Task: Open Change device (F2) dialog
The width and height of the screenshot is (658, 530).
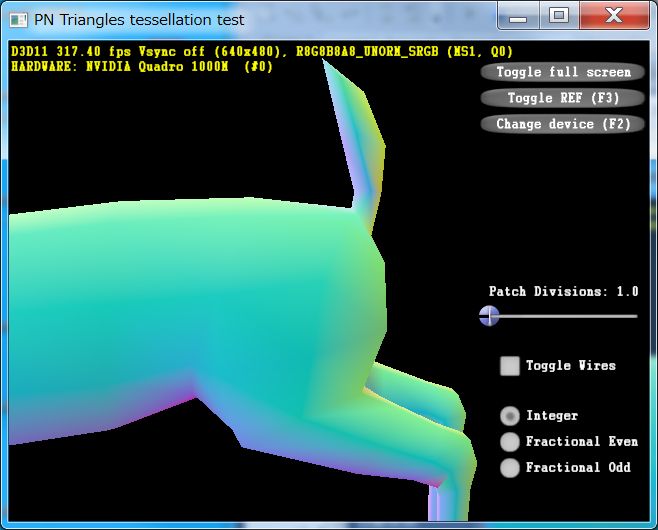Action: pyautogui.click(x=563, y=124)
